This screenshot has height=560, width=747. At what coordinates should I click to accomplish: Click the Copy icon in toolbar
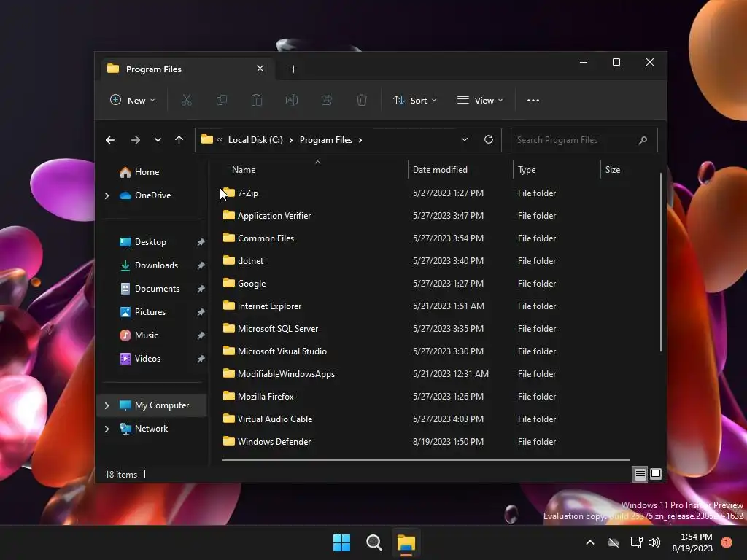222,101
